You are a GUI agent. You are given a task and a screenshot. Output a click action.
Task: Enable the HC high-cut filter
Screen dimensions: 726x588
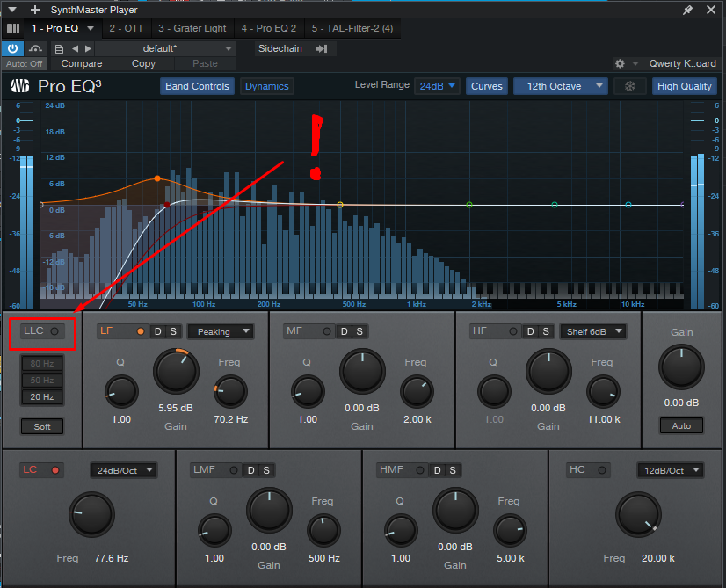602,470
